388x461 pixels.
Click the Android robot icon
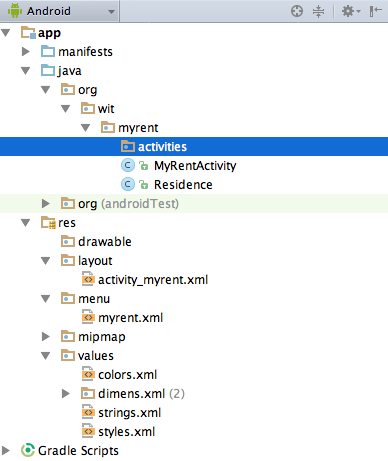14,11
